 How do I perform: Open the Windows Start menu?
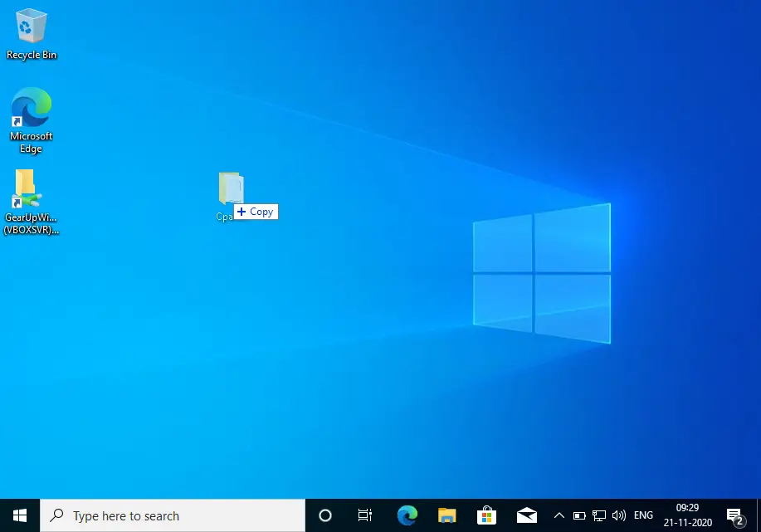tap(20, 515)
